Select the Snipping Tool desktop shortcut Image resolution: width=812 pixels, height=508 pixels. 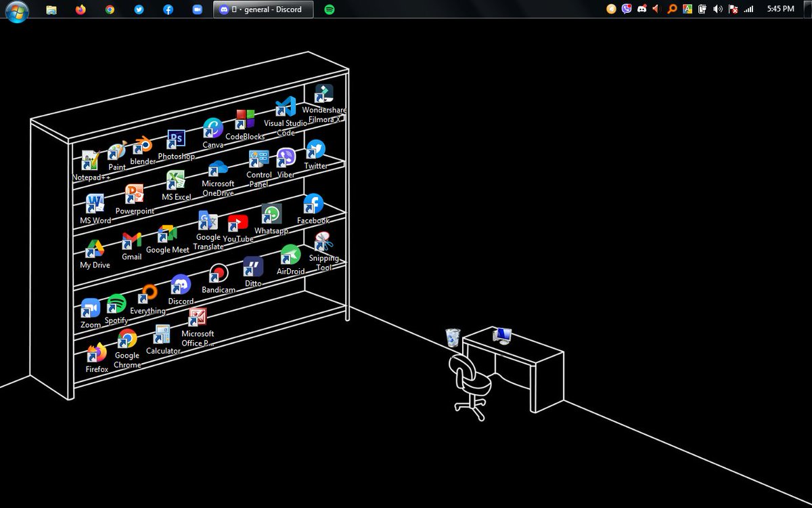coord(323,251)
